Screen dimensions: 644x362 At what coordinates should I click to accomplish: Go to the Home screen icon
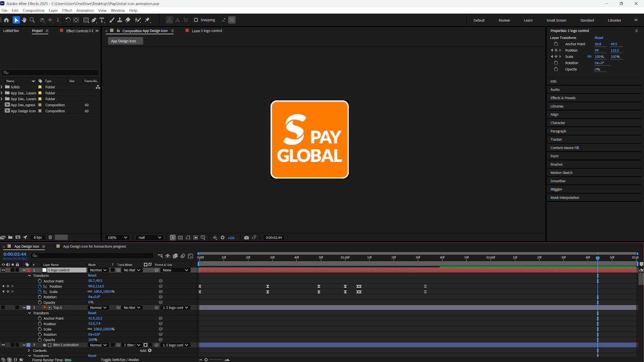tap(6, 20)
